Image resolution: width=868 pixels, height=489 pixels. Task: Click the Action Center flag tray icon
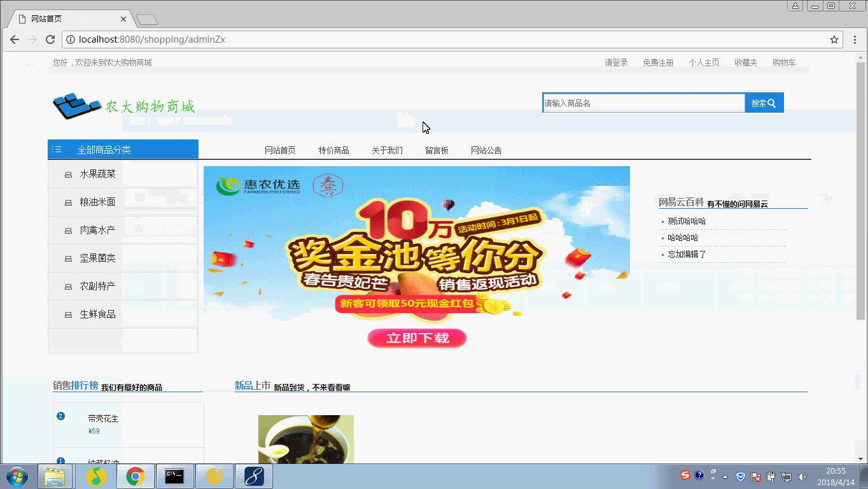[756, 477]
